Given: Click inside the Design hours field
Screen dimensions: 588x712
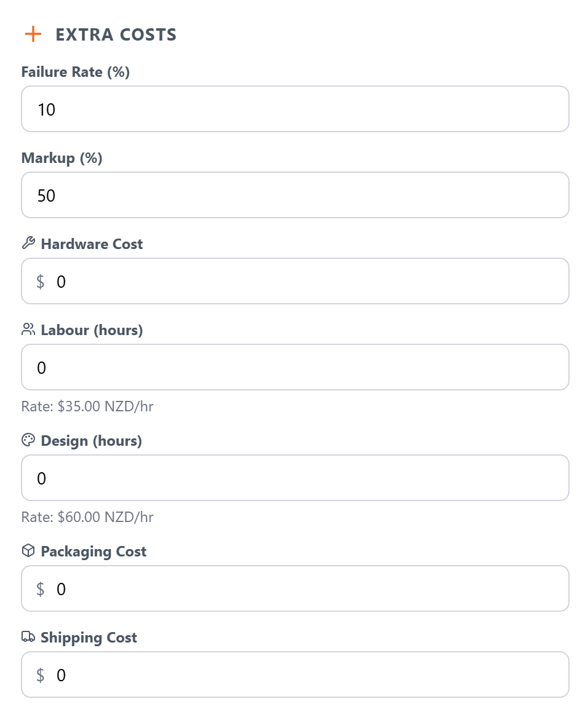Looking at the screenshot, I should (295, 478).
